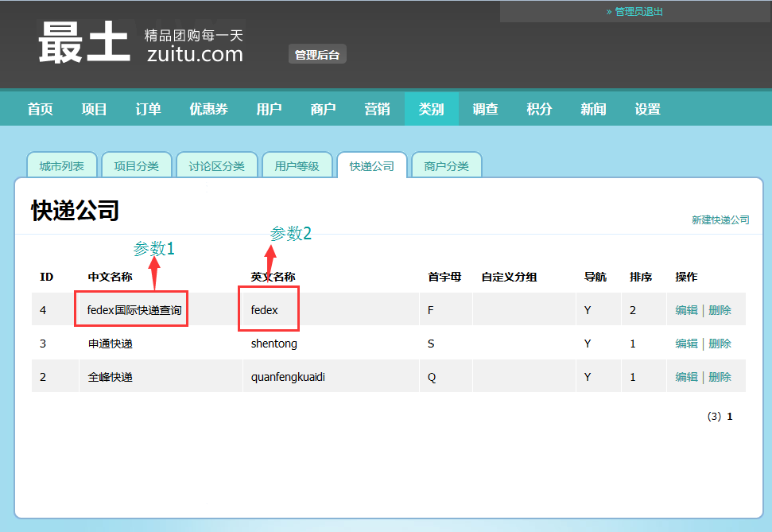Switch to the 商户分类 tab
The width and height of the screenshot is (772, 532).
pyautogui.click(x=447, y=166)
